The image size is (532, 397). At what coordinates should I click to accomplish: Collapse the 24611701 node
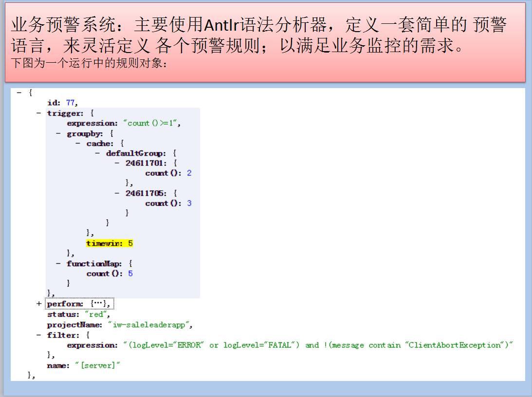(117, 163)
